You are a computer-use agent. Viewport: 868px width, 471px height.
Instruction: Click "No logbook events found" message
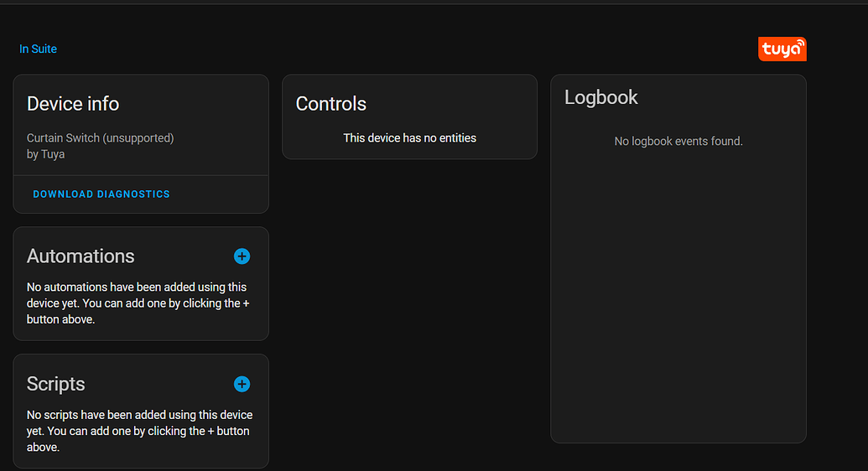pos(678,141)
